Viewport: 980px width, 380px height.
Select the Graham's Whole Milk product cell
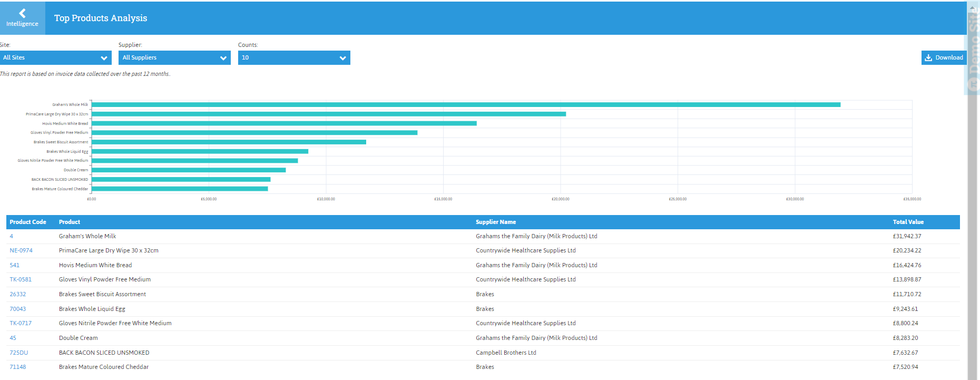(x=87, y=236)
